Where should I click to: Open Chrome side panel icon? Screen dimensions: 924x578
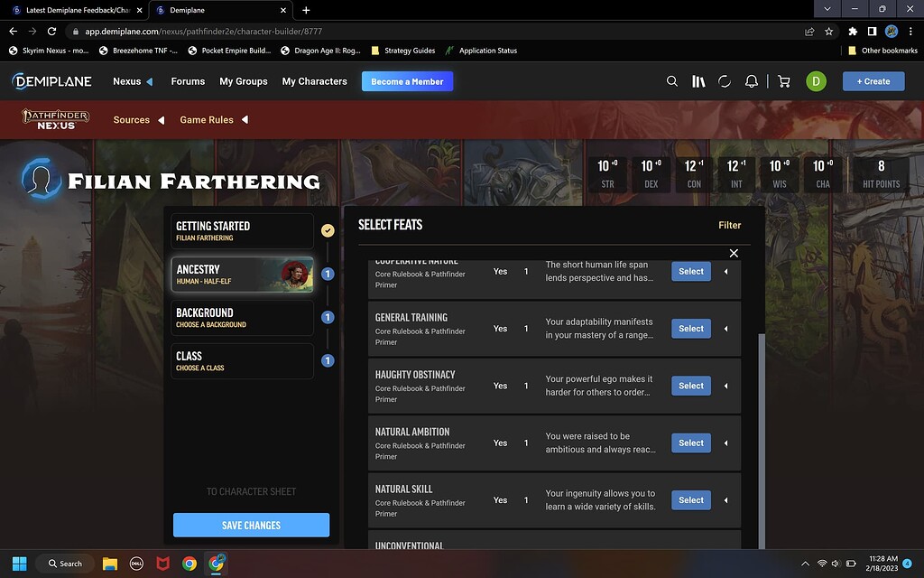[x=873, y=32]
